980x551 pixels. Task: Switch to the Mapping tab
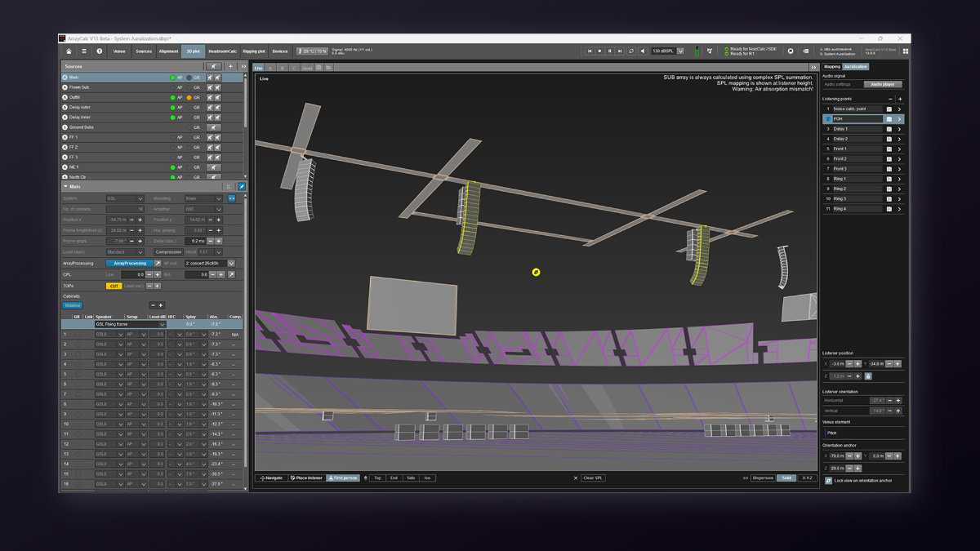click(x=831, y=66)
